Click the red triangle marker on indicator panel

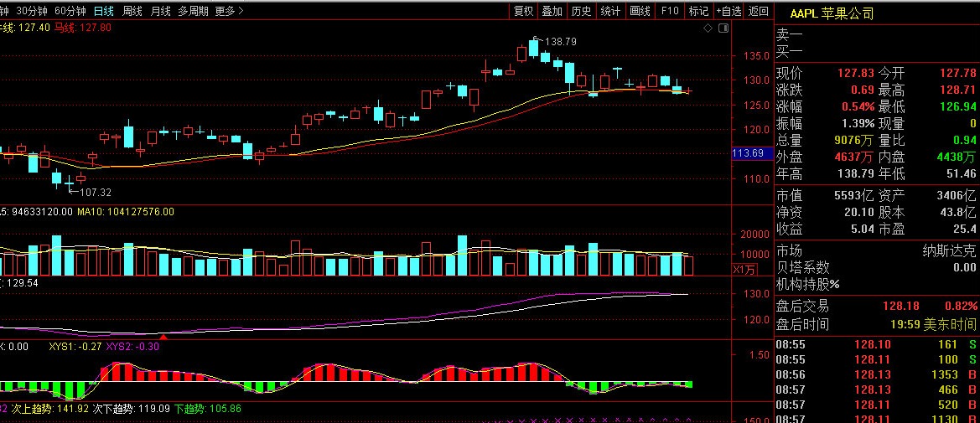click(163, 337)
